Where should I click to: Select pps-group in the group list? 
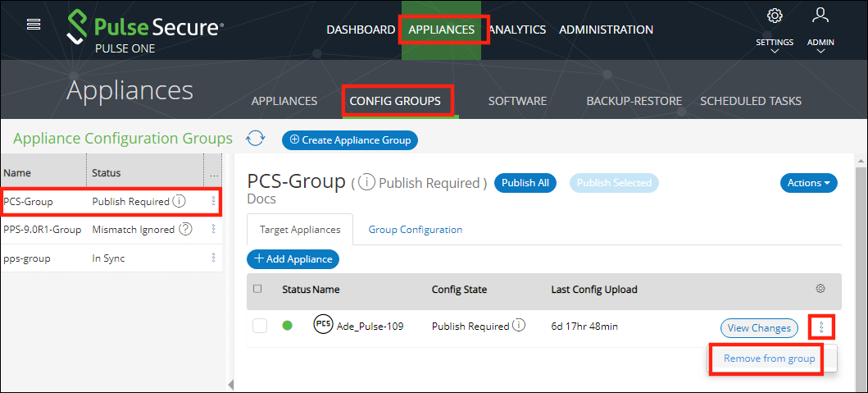pos(27,258)
